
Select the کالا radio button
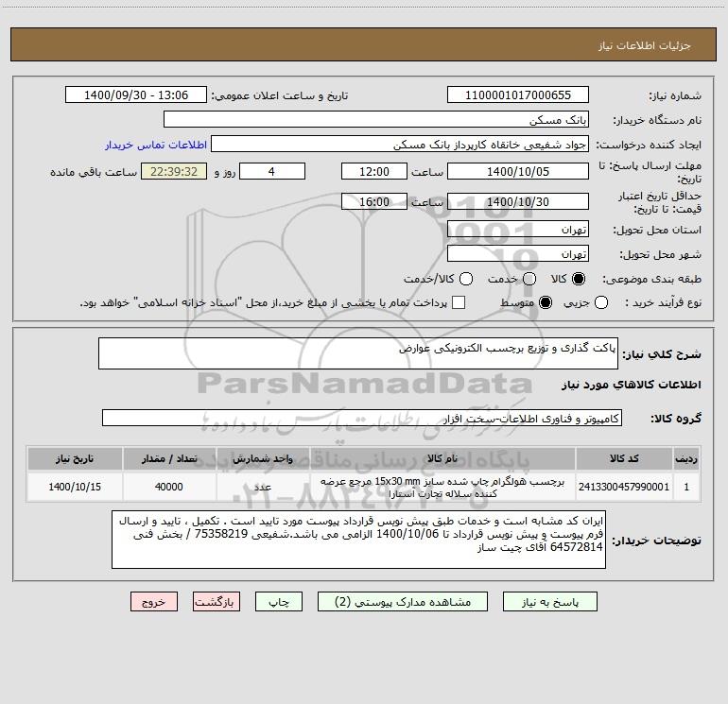579,279
